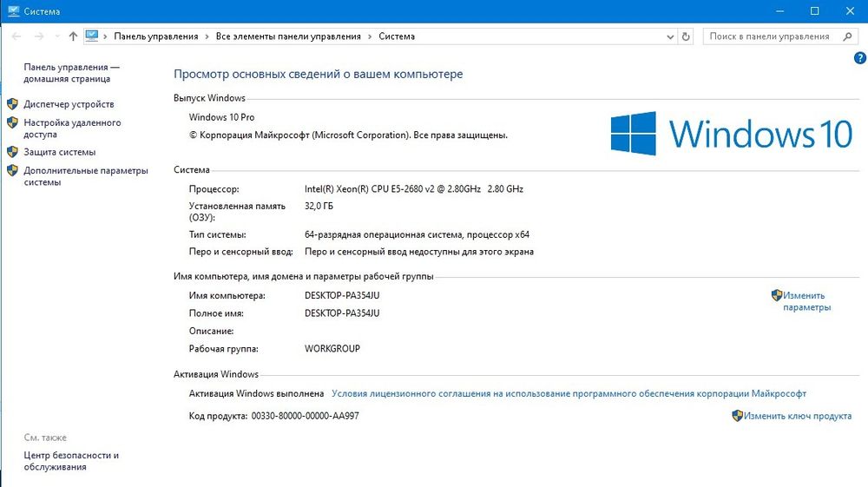Open Настройка удаленного доступа
Image resolution: width=868 pixels, height=487 pixels.
point(72,128)
